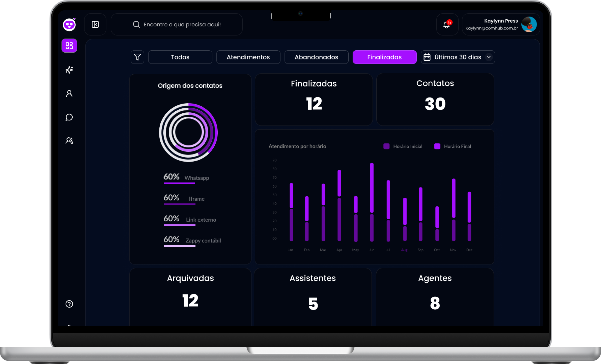
Task: Click the Finalizadas filter button
Action: [x=384, y=57]
